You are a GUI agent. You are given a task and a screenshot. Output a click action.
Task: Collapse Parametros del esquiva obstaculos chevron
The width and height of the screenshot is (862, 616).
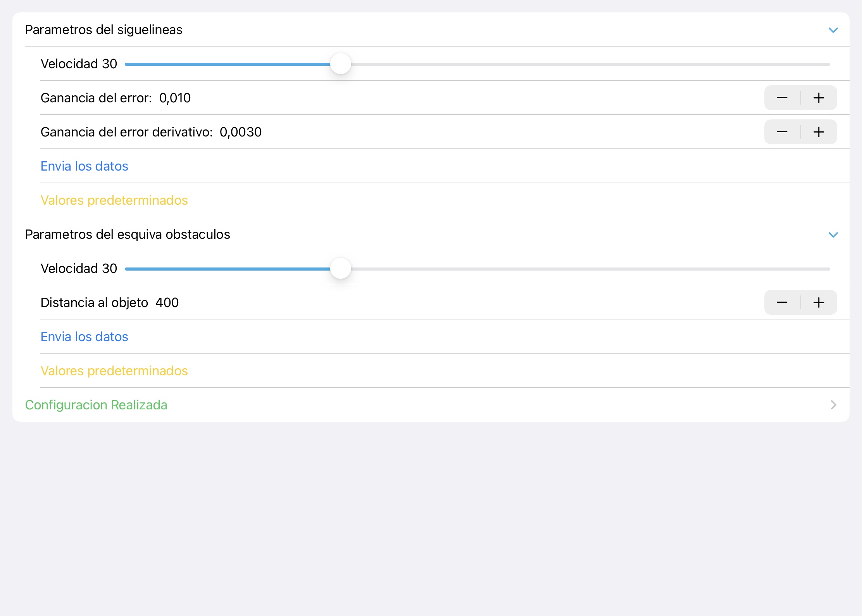[833, 235]
